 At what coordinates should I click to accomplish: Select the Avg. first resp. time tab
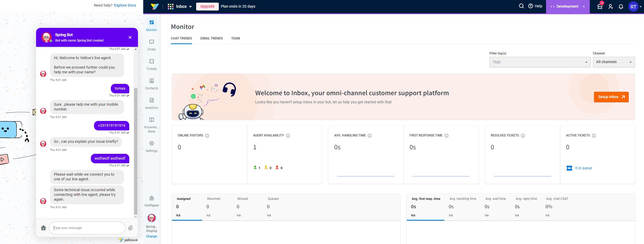point(425,207)
